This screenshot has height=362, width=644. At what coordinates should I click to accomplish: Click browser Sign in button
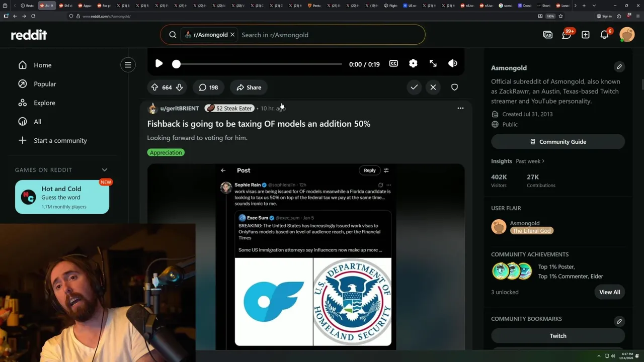coord(604,16)
